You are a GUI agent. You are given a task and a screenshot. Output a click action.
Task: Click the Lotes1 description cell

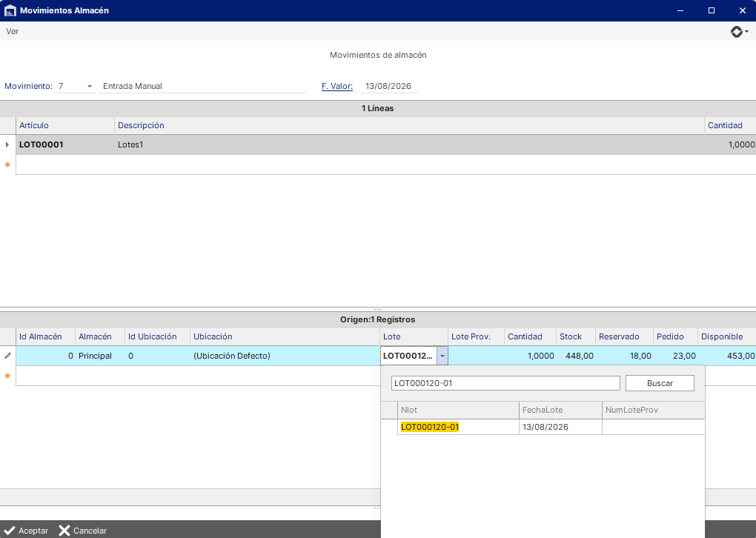409,145
